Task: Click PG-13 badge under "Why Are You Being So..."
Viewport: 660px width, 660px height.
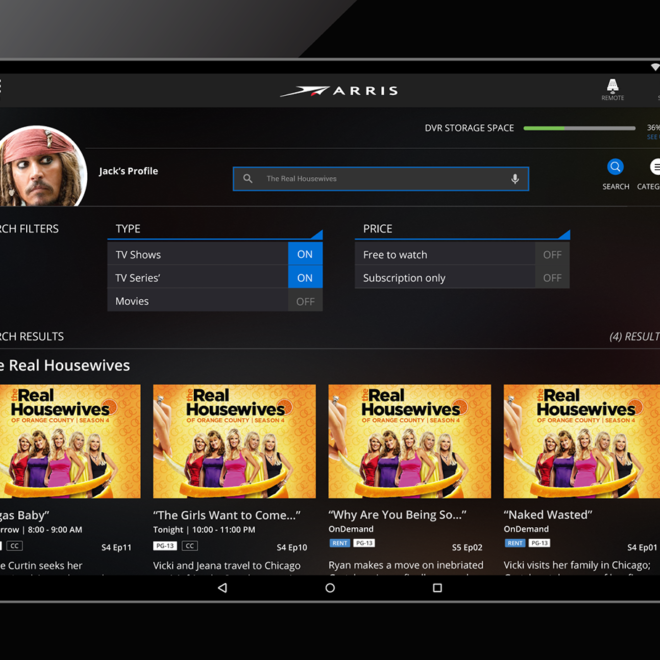Action: pos(364,543)
